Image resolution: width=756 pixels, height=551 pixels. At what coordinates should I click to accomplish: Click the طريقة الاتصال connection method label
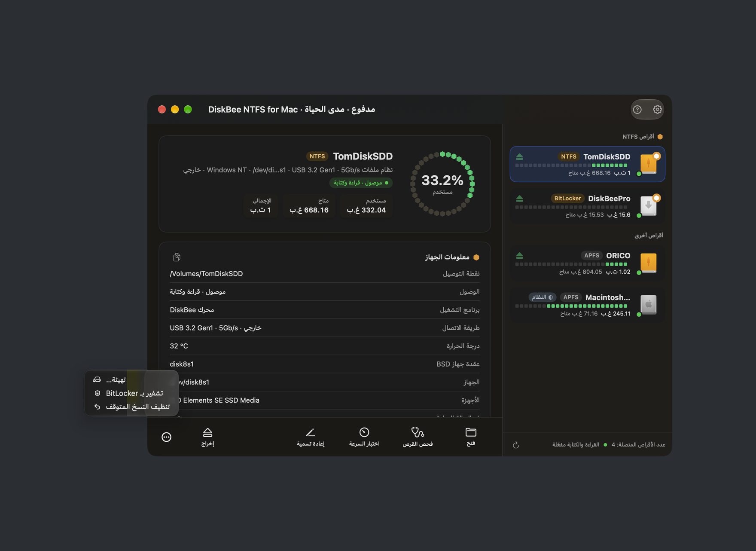pyautogui.click(x=461, y=328)
